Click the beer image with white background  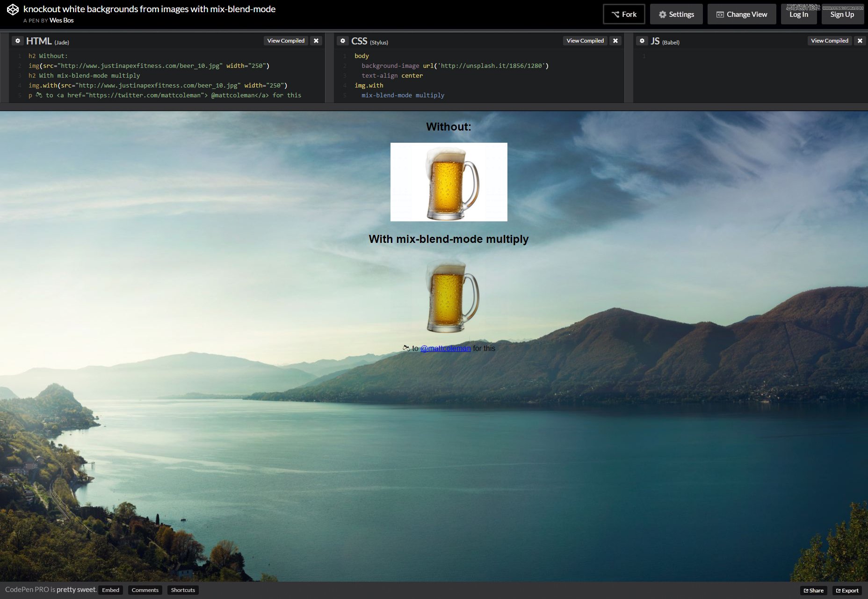tap(449, 182)
